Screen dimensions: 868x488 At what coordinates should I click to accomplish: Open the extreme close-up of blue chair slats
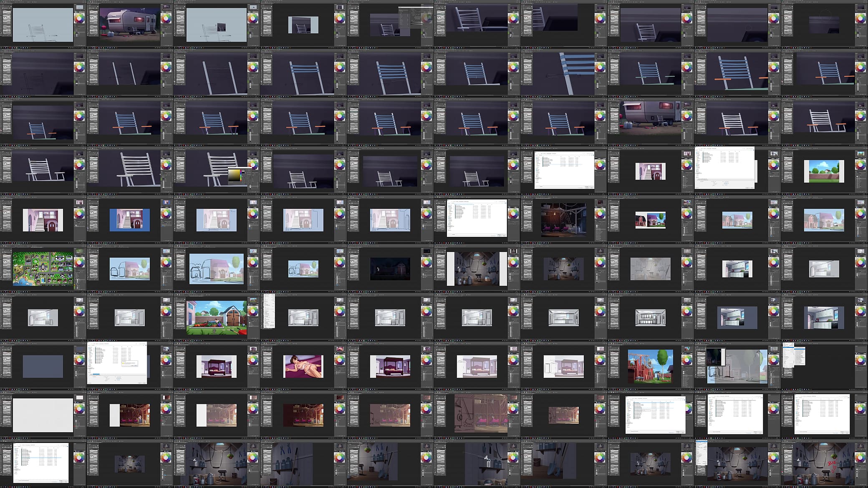pos(564,73)
